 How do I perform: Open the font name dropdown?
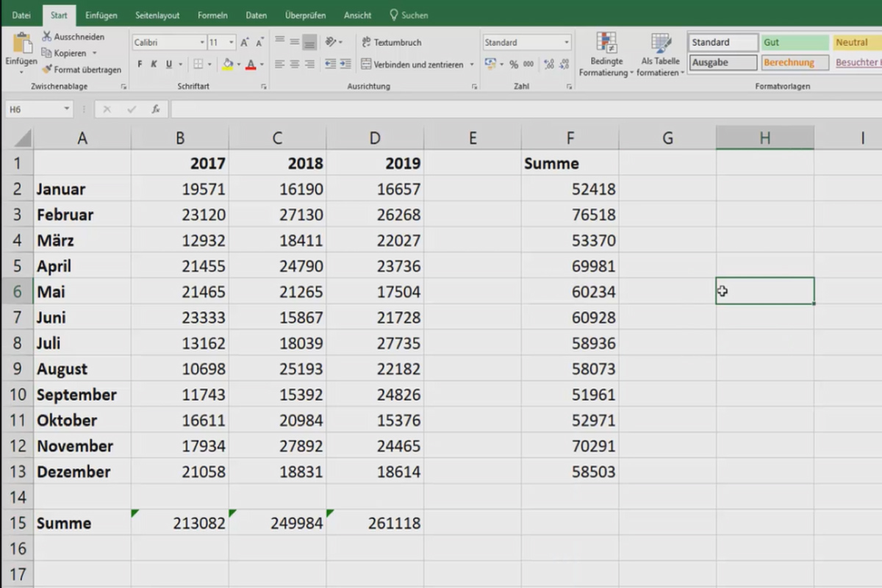tap(201, 42)
